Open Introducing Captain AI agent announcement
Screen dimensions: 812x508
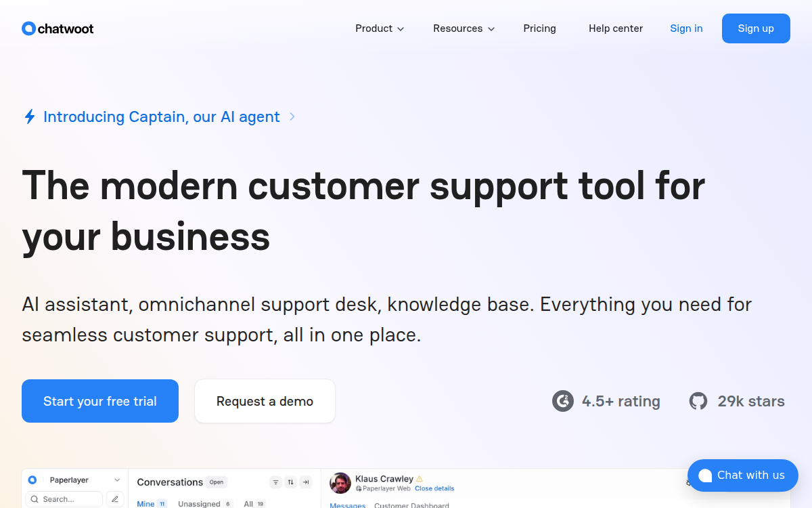point(161,117)
